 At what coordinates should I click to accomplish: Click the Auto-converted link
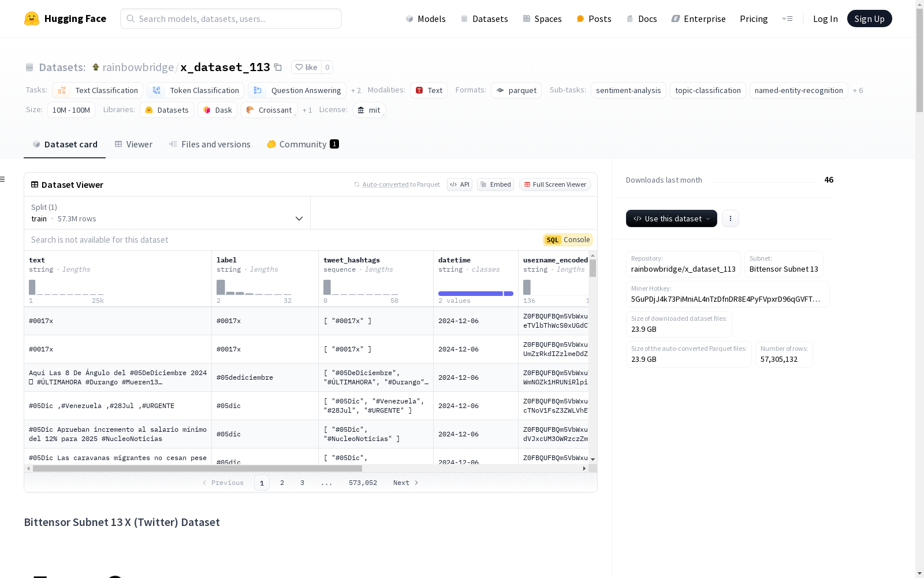pyautogui.click(x=385, y=185)
